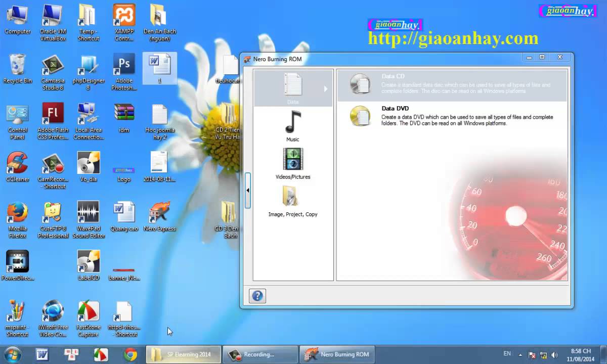Viewport: 607px width, 364px height.
Task: Select Adobe Photoshop desktop shortcut
Action: tap(124, 72)
